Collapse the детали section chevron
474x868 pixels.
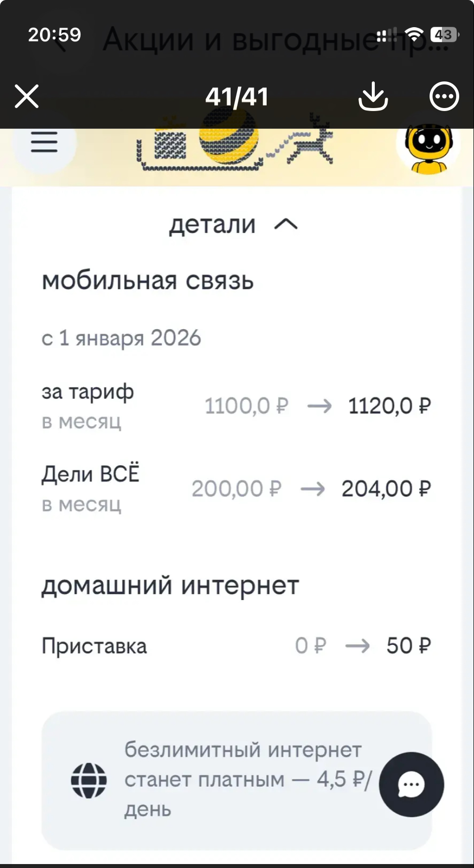(286, 225)
